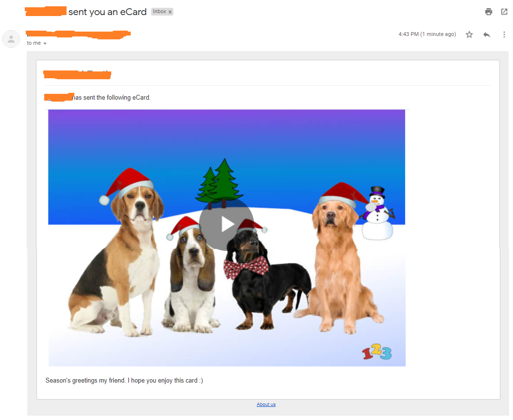Reply using the arrow icon

(486, 35)
